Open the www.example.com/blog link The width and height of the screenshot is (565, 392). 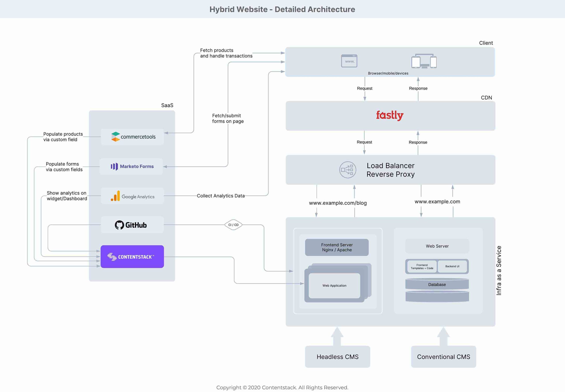[338, 203]
